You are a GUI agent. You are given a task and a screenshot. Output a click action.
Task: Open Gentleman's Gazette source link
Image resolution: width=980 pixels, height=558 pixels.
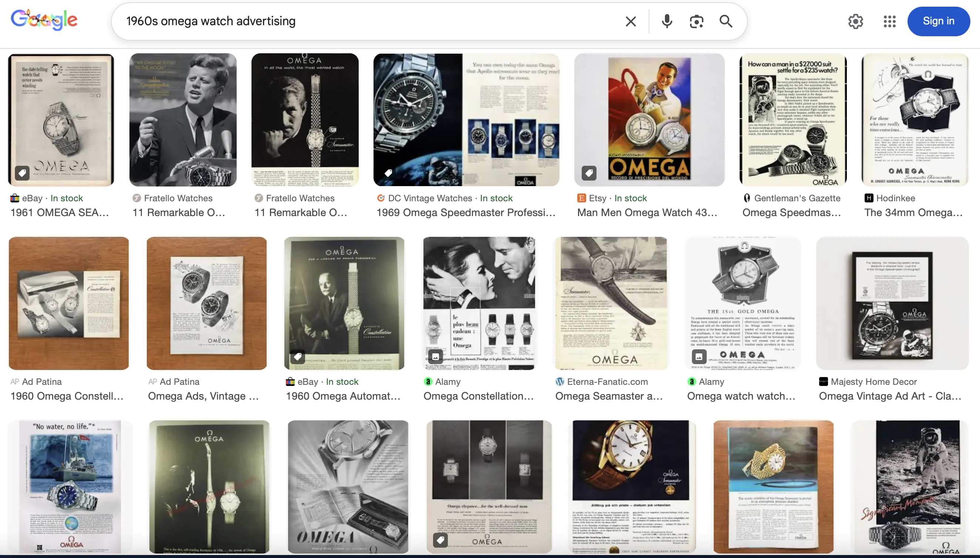pyautogui.click(x=797, y=198)
